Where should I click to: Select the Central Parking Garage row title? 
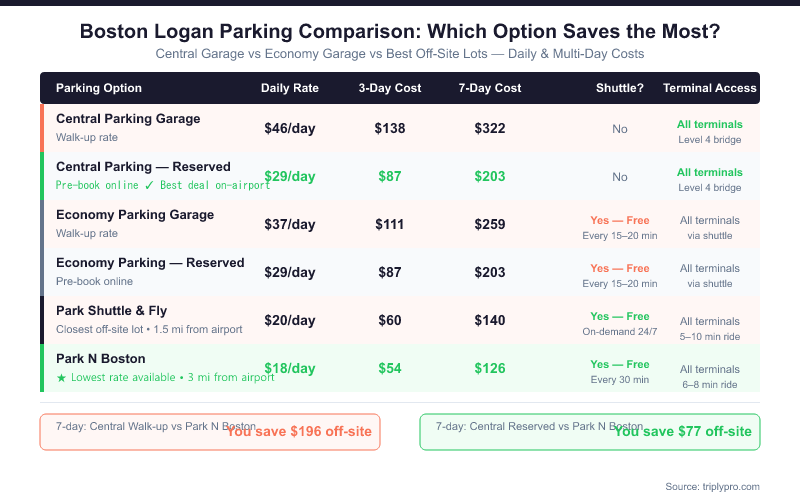coord(128,119)
